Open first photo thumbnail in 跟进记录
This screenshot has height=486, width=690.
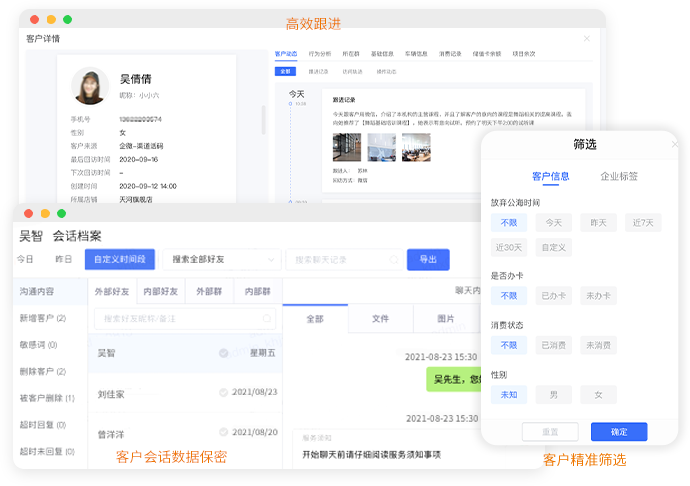tap(347, 147)
